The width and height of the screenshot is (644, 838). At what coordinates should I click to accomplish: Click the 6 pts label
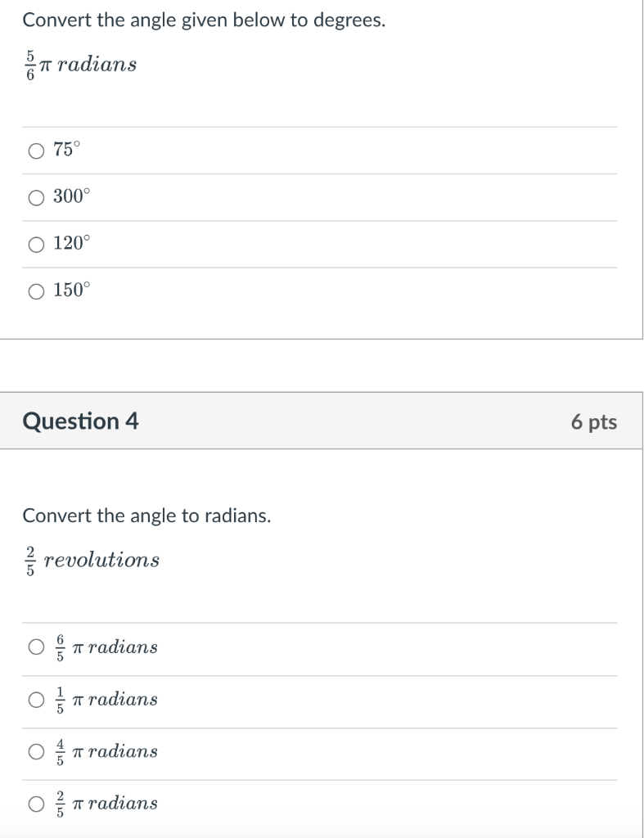[596, 422]
